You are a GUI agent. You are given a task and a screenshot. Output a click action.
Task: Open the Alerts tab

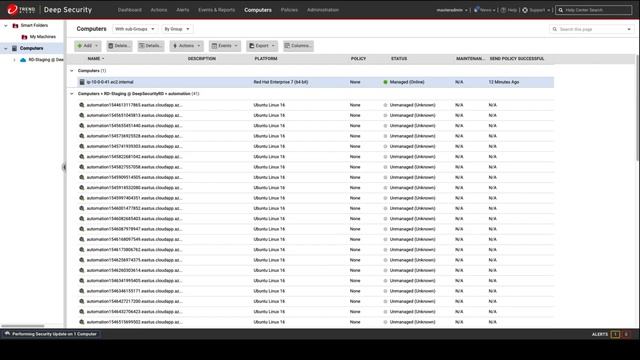[182, 10]
